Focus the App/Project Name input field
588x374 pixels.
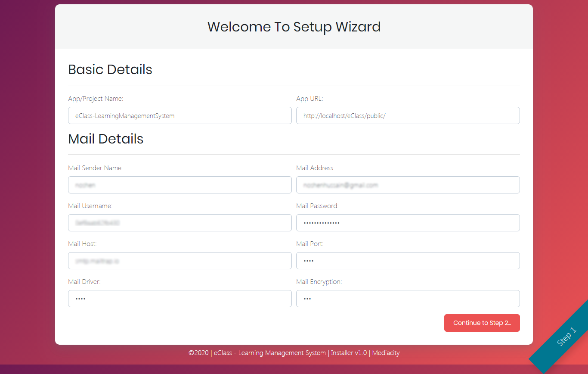coord(180,115)
